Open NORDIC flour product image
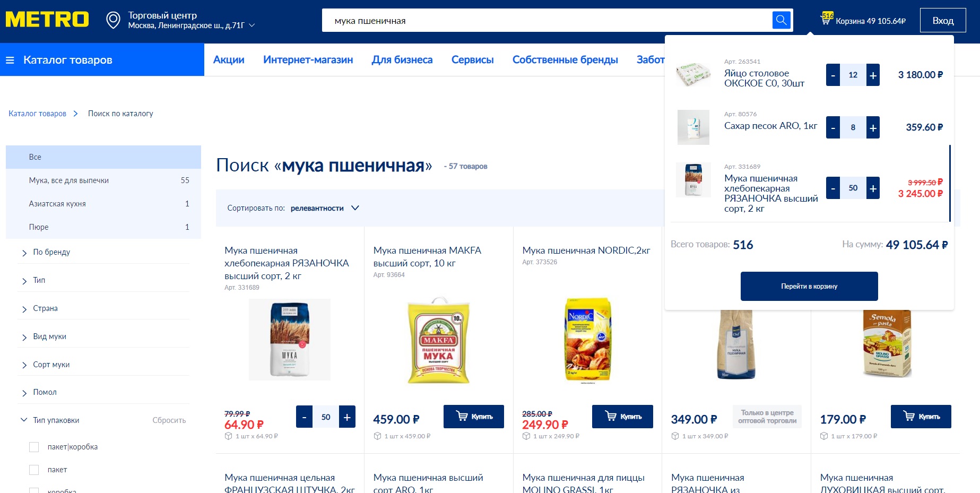980x493 pixels. coord(587,340)
